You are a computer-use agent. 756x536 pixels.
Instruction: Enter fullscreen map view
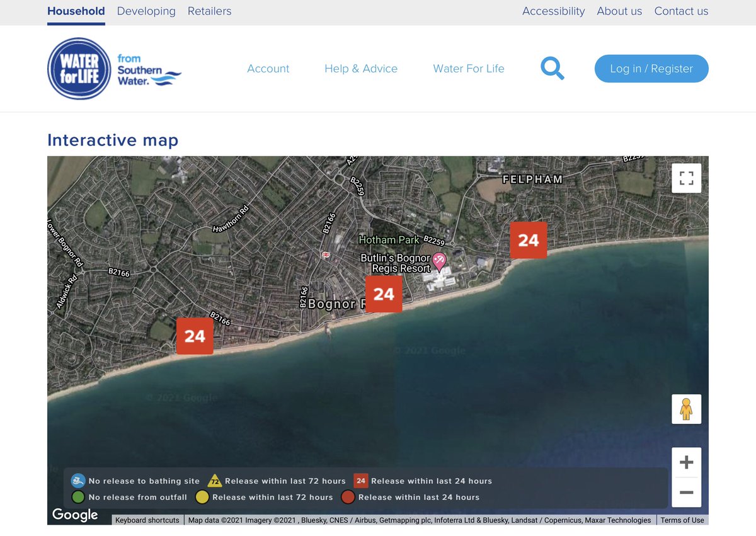(686, 178)
